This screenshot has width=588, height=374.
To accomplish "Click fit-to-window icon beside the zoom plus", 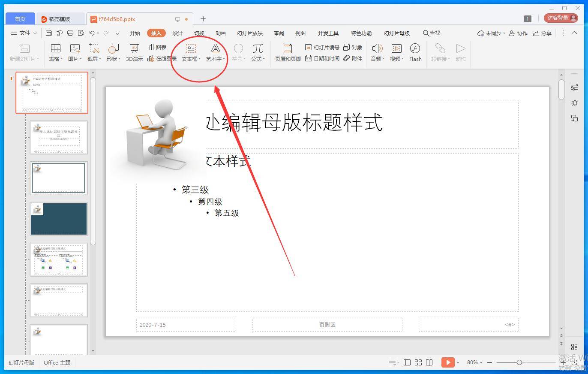I will tap(574, 362).
